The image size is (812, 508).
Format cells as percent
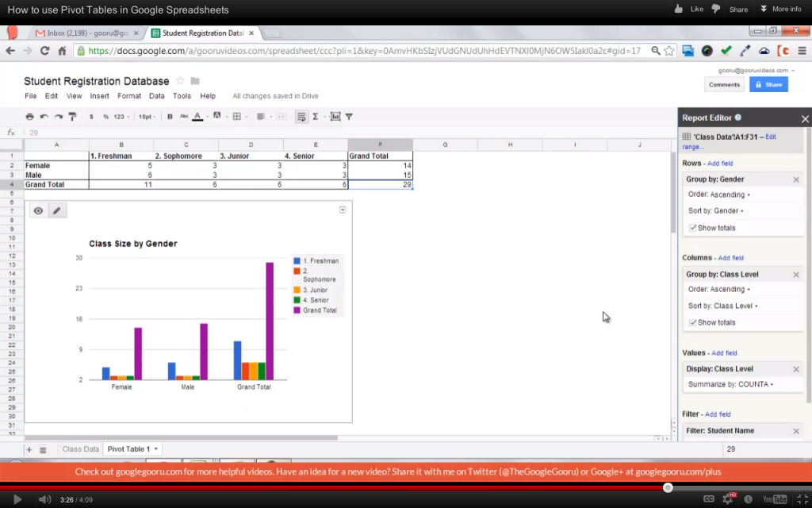pyautogui.click(x=105, y=117)
